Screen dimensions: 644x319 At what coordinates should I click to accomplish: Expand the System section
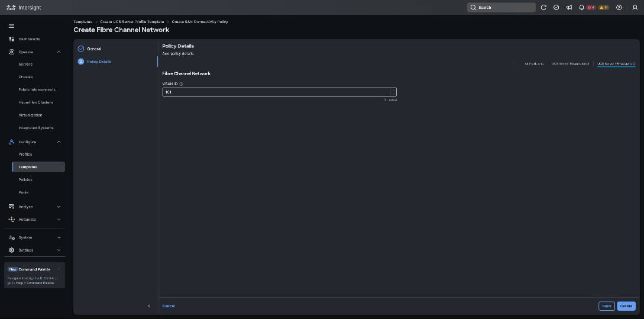[x=59, y=237]
